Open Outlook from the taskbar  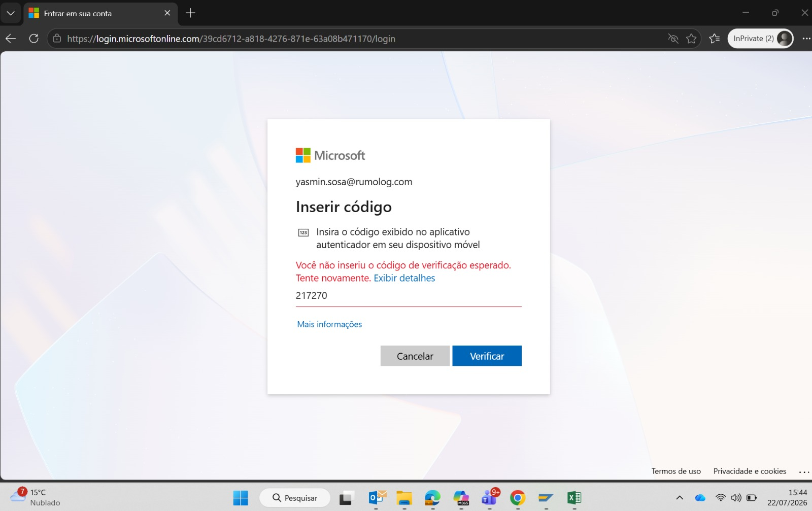[x=376, y=498]
